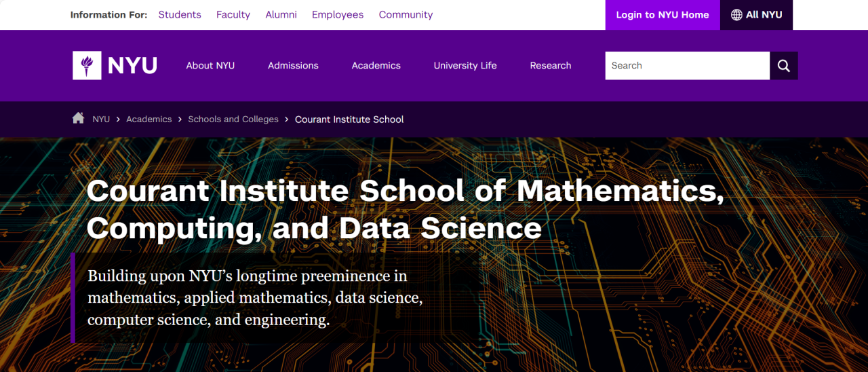Open the Admissions menu
Screen dimensions: 868x372
(x=293, y=66)
